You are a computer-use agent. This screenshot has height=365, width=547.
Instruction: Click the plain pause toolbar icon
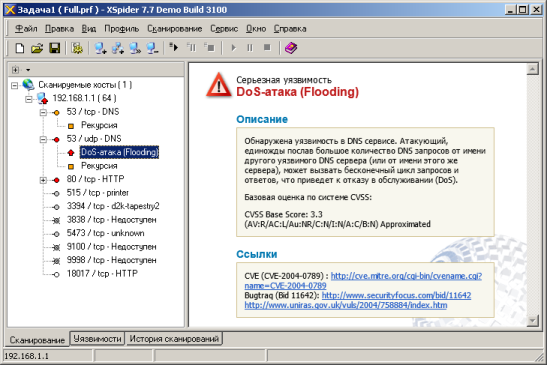click(x=250, y=47)
